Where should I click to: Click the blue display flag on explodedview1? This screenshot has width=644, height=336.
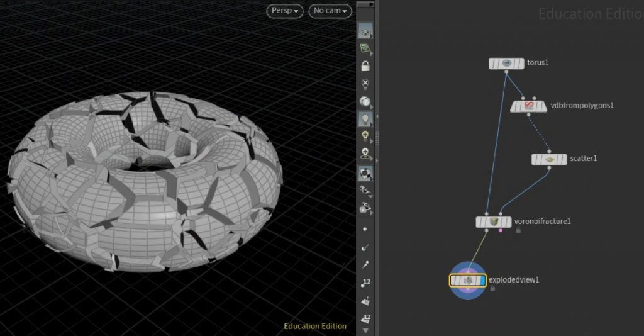pos(482,281)
